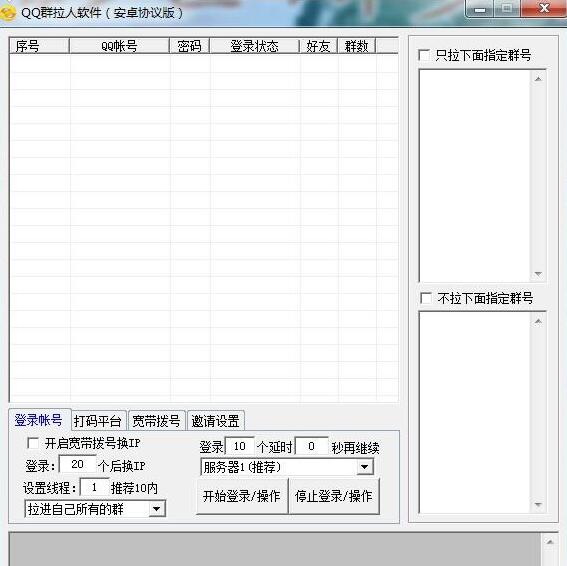Toggle 开启宽带拨号换IP checkbox

click(x=33, y=443)
